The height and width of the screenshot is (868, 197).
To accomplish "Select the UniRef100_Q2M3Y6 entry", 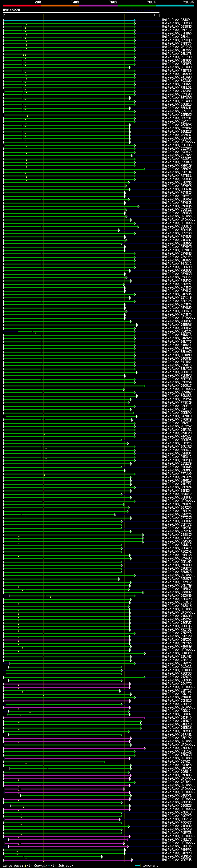I will 177,443.
